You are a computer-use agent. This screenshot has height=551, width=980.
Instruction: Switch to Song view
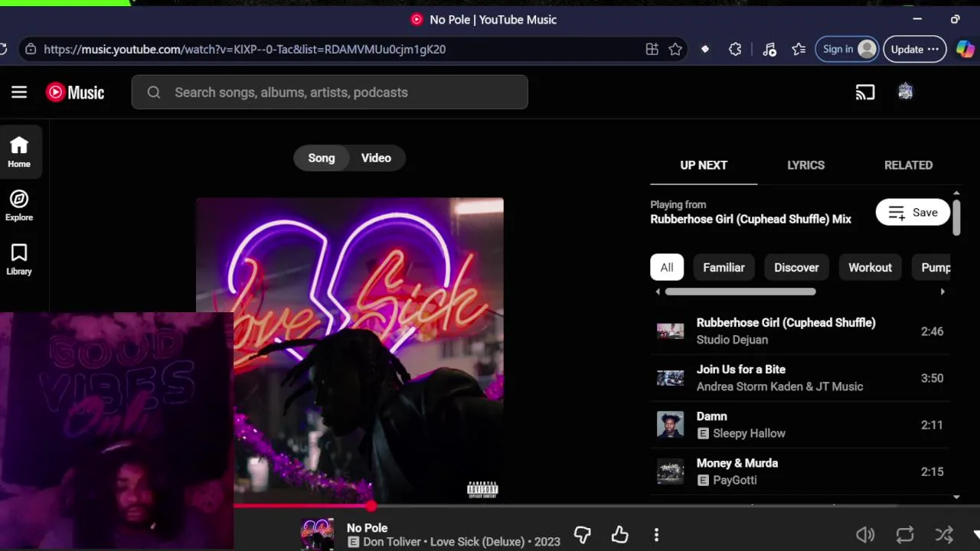click(322, 158)
